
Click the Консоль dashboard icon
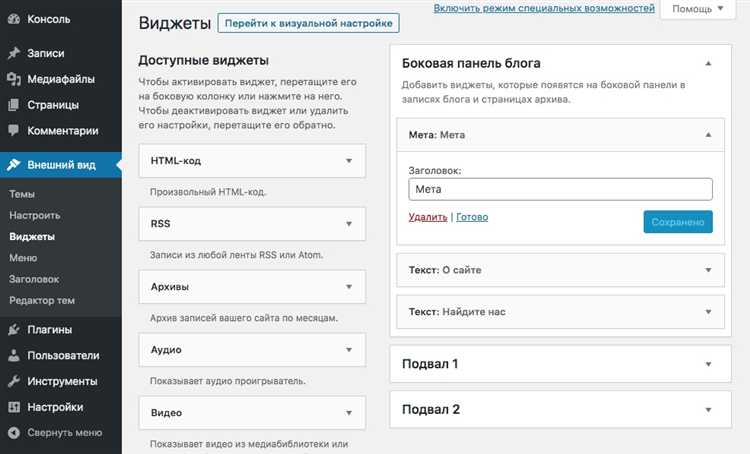tap(14, 19)
